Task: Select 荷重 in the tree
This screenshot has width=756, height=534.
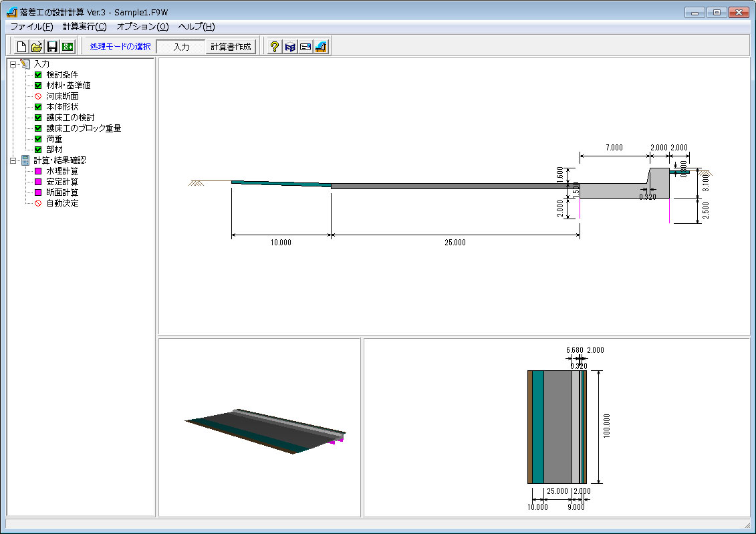Action: click(54, 139)
